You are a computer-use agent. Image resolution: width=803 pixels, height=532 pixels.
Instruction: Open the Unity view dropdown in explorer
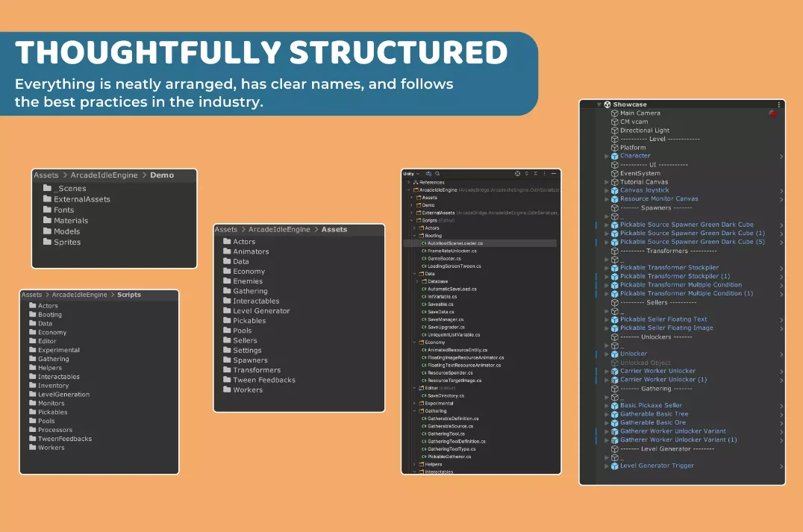coord(411,174)
